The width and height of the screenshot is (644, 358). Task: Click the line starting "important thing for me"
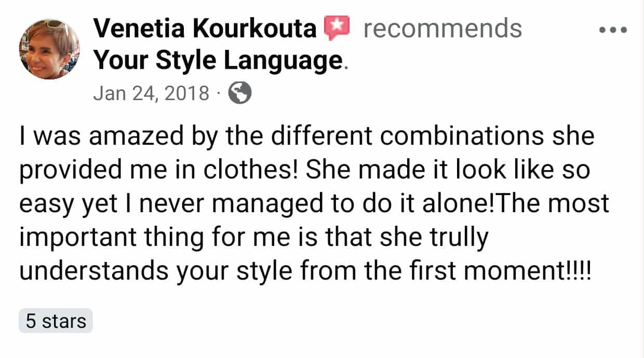point(254,238)
